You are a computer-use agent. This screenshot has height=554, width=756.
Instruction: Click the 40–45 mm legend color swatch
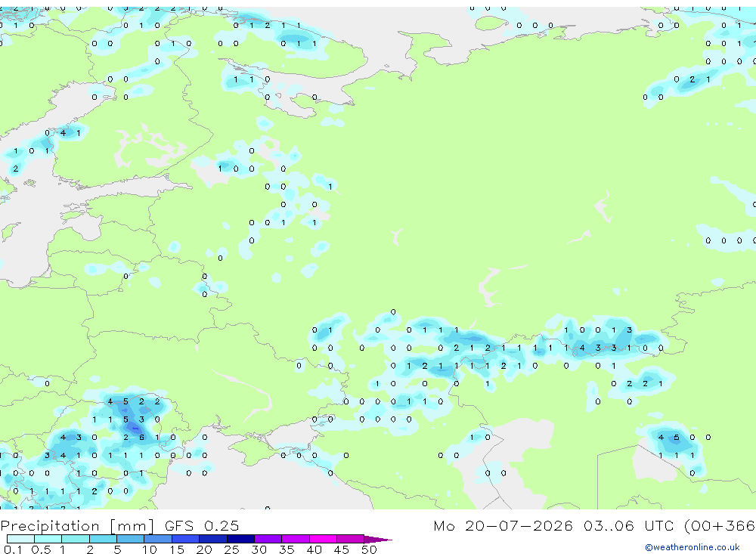point(323,539)
